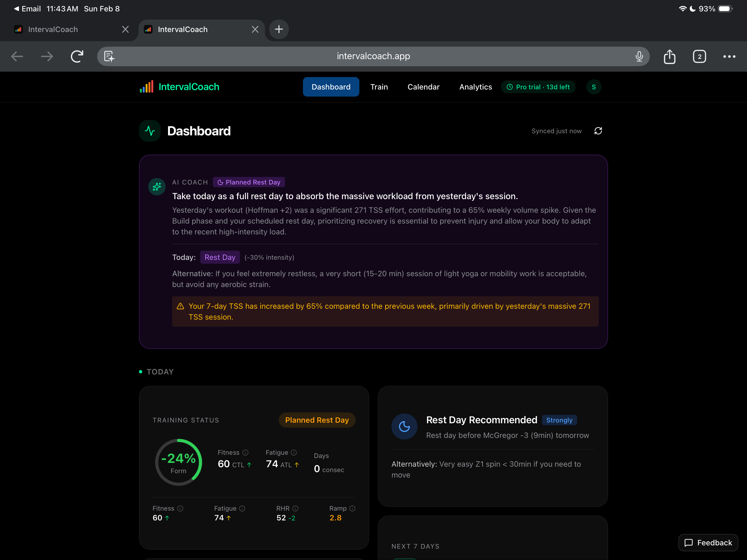This screenshot has height=560, width=747.
Task: Switch to the Analytics tab
Action: coord(476,87)
